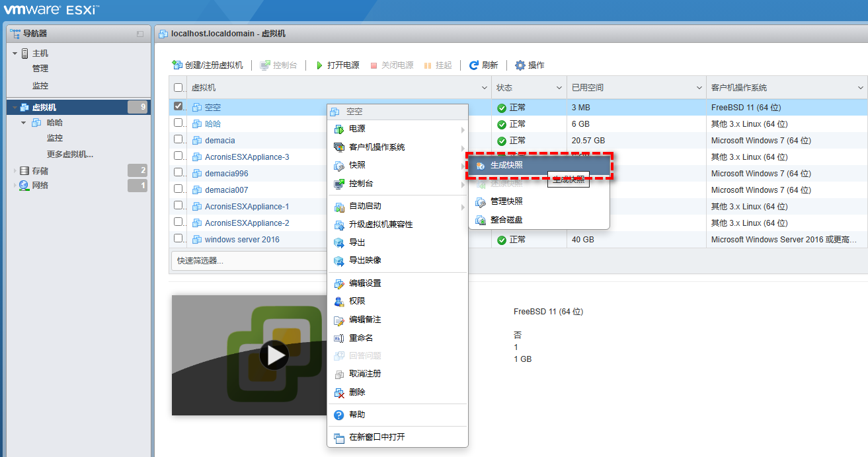This screenshot has height=457, width=868.
Task: Click the 客户机操作系统 icon in the context menu
Action: tap(339, 147)
